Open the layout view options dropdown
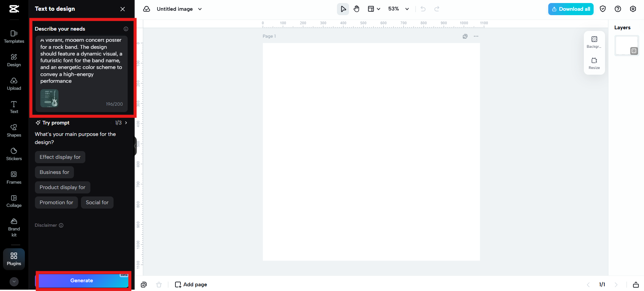644x291 pixels. (374, 9)
